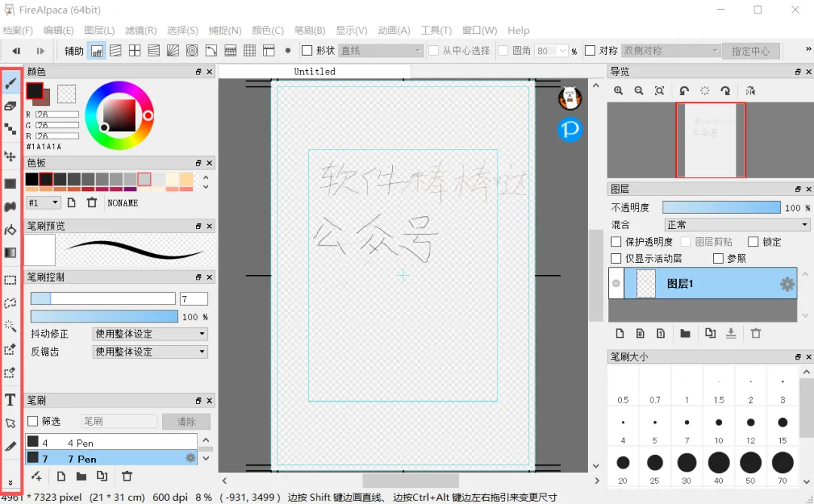
Task: Select the Text tool
Action: (11, 400)
